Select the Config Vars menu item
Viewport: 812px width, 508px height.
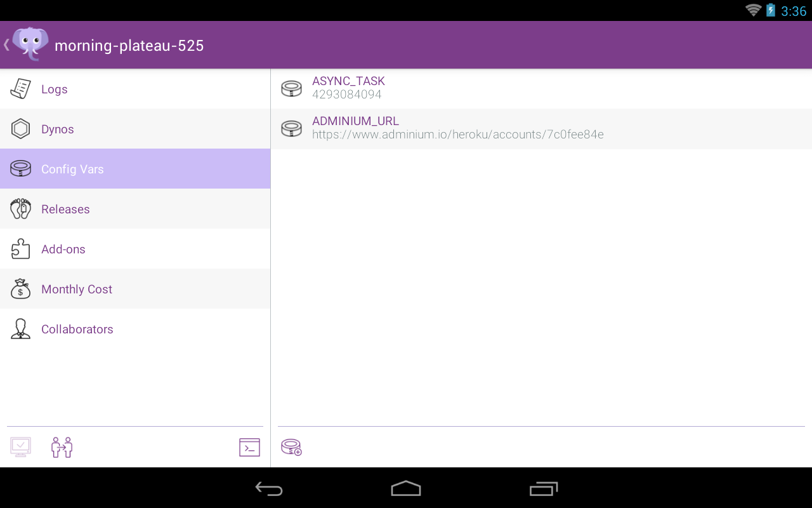click(x=135, y=169)
